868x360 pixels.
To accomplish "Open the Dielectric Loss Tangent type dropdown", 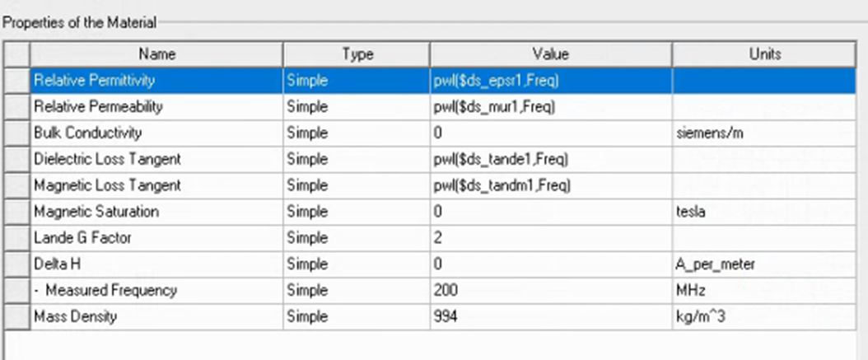I will pos(356,159).
